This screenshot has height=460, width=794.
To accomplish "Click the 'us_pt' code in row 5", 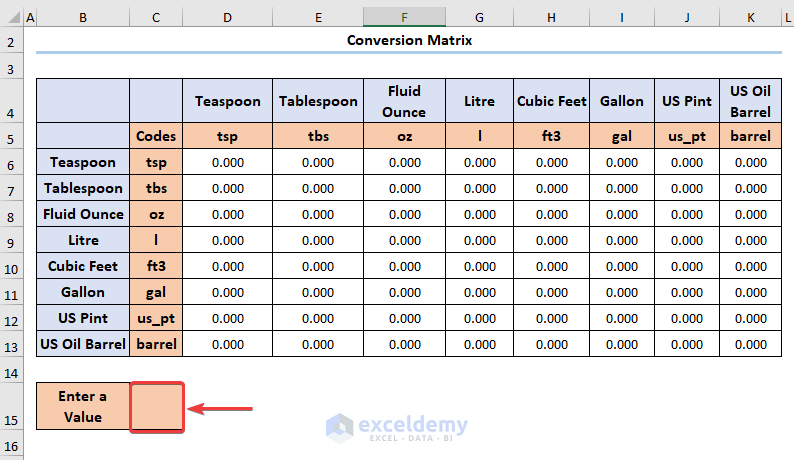I will [687, 136].
